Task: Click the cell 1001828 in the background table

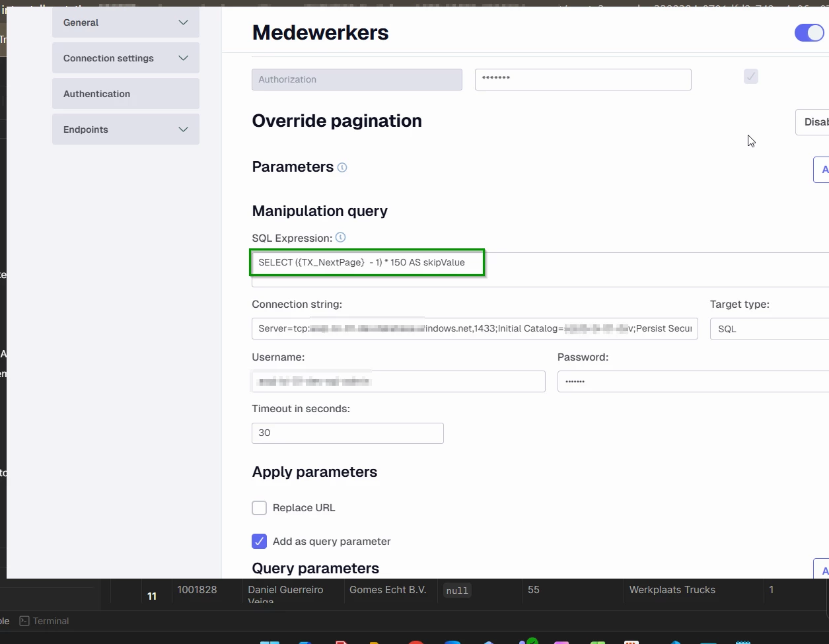Action: click(197, 590)
